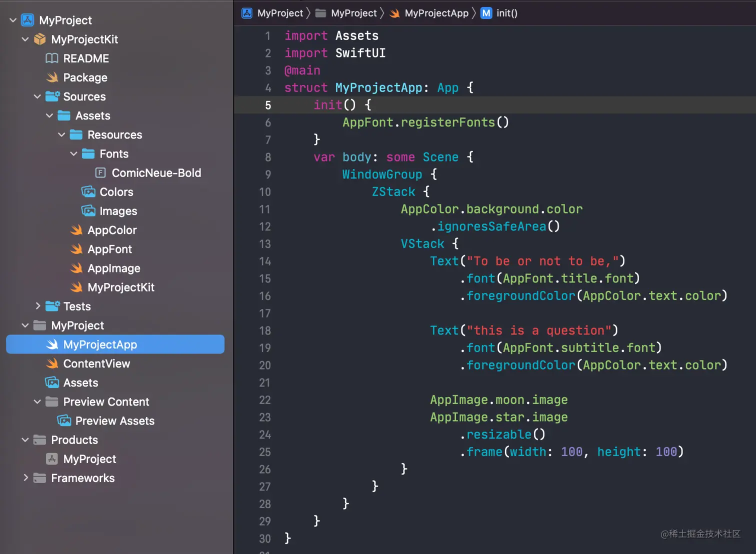This screenshot has height=554, width=756.
Task: Click the AppColor swift file icon
Action: [76, 229]
